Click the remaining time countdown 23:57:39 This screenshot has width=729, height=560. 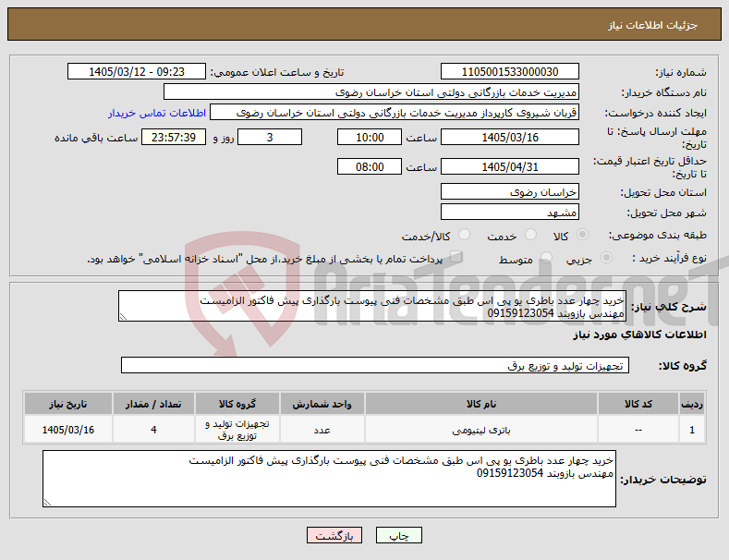tap(174, 137)
